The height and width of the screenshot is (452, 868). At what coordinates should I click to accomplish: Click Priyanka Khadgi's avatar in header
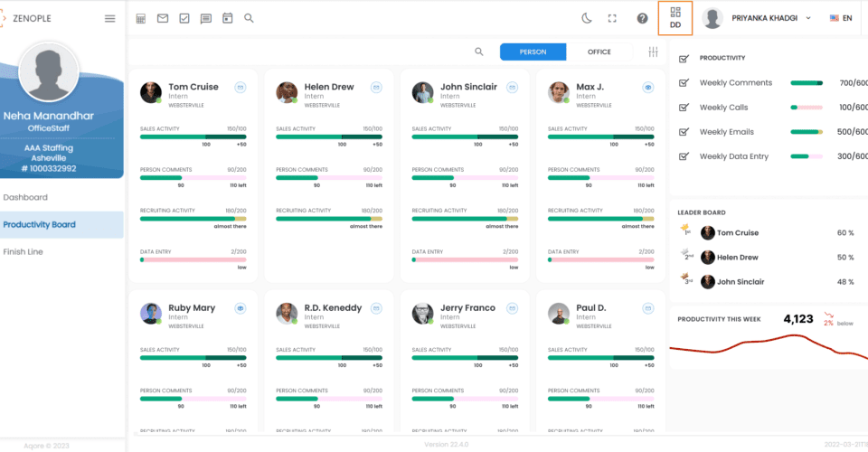pos(712,18)
